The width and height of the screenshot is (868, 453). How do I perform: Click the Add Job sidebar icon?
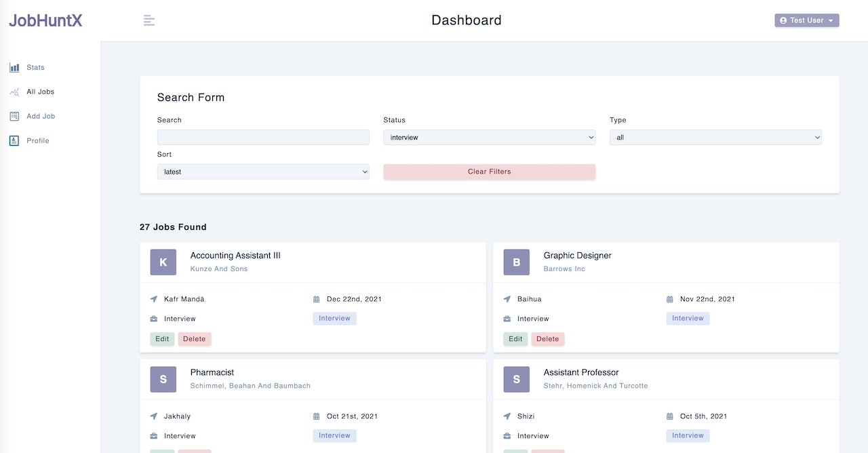(x=14, y=115)
